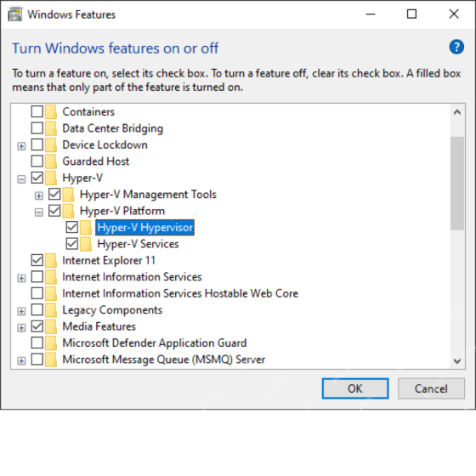The width and height of the screenshot is (476, 476).
Task: Click the Hyper-V Management Tools folder icon
Action: coord(68,195)
